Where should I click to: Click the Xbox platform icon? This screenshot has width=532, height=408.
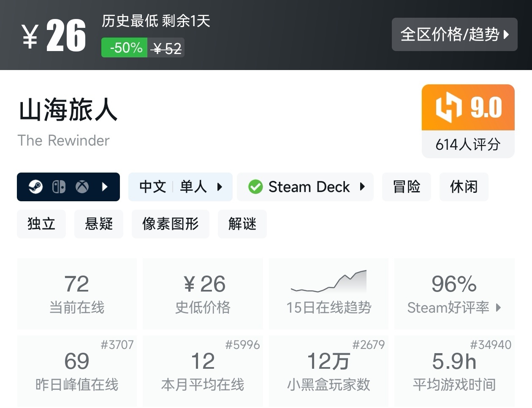[82, 186]
